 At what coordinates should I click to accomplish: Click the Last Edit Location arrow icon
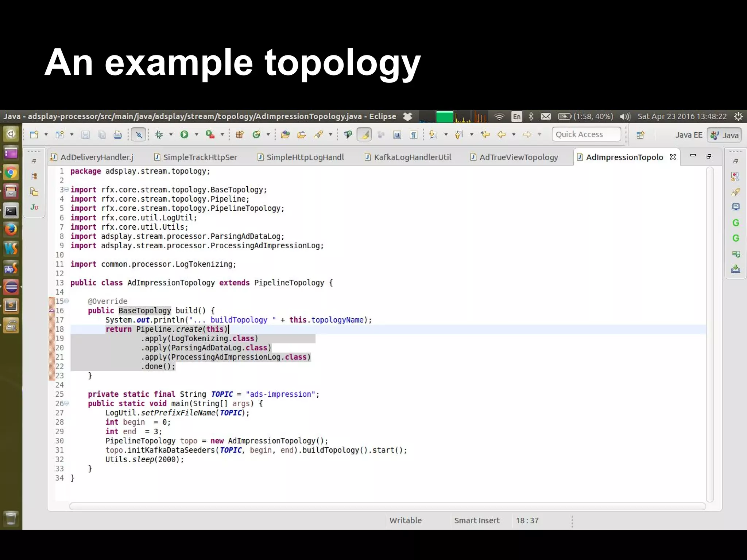pyautogui.click(x=485, y=135)
